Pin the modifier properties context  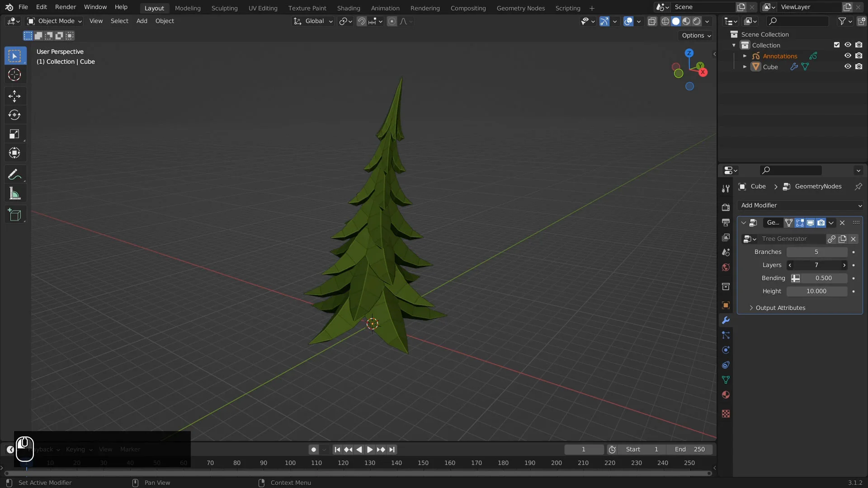tap(858, 186)
